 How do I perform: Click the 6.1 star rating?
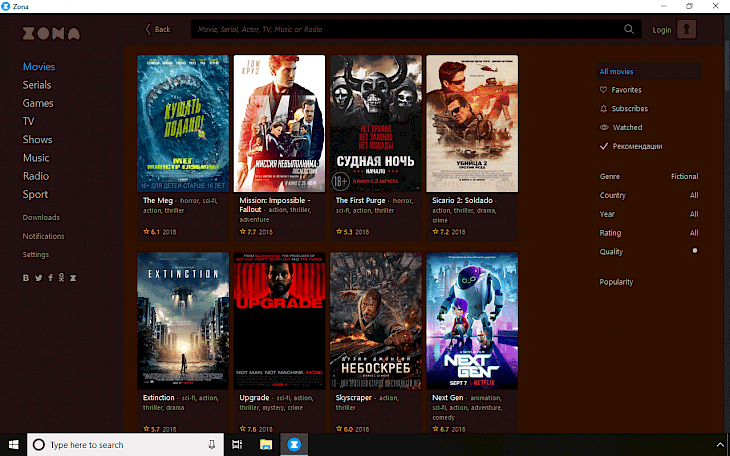[151, 231]
